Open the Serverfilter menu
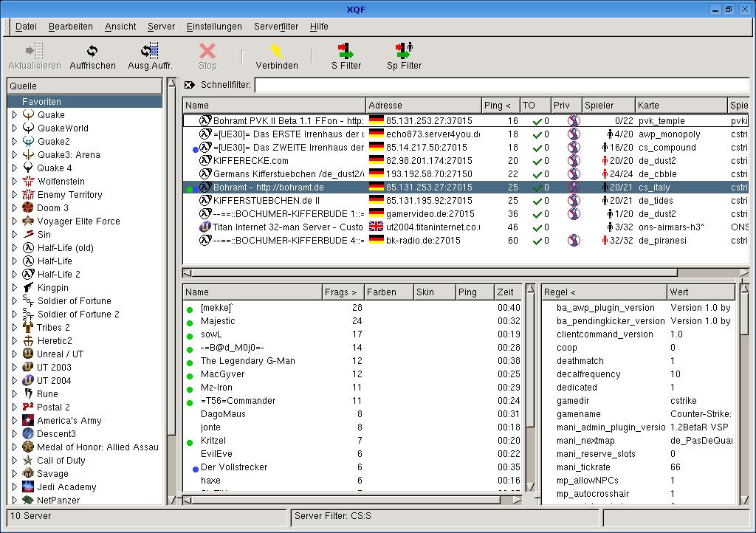756x533 pixels. pyautogui.click(x=276, y=27)
